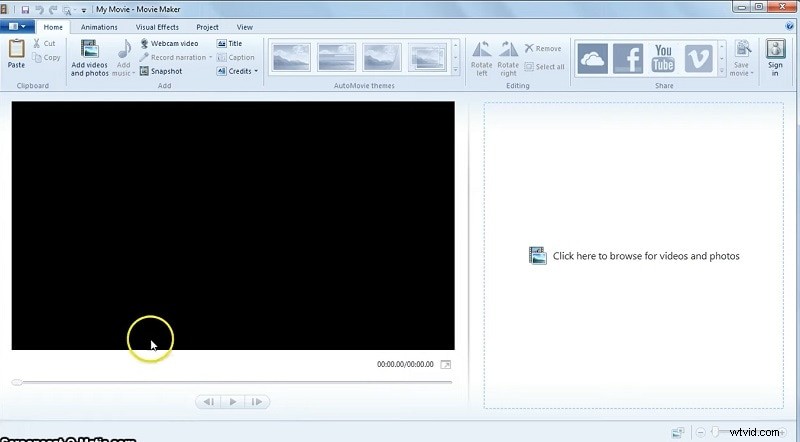800x442 pixels.
Task: Open Add videos and photos
Action: [89, 58]
